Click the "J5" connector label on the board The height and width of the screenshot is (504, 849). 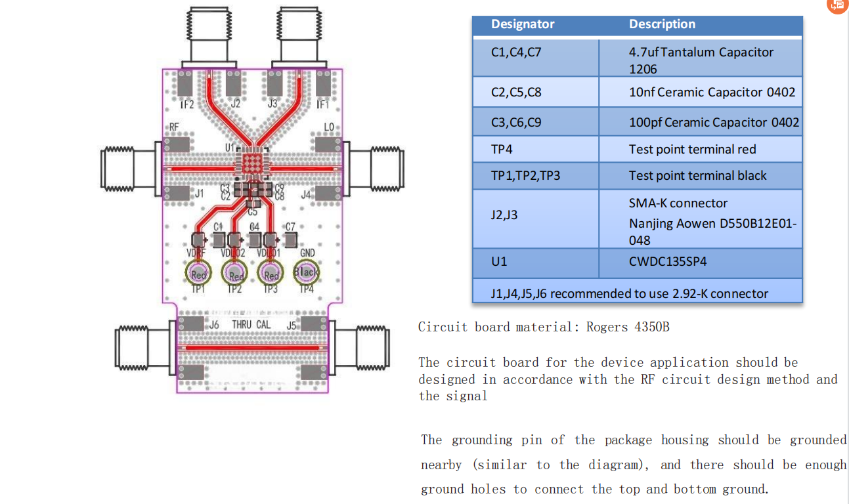(x=292, y=325)
